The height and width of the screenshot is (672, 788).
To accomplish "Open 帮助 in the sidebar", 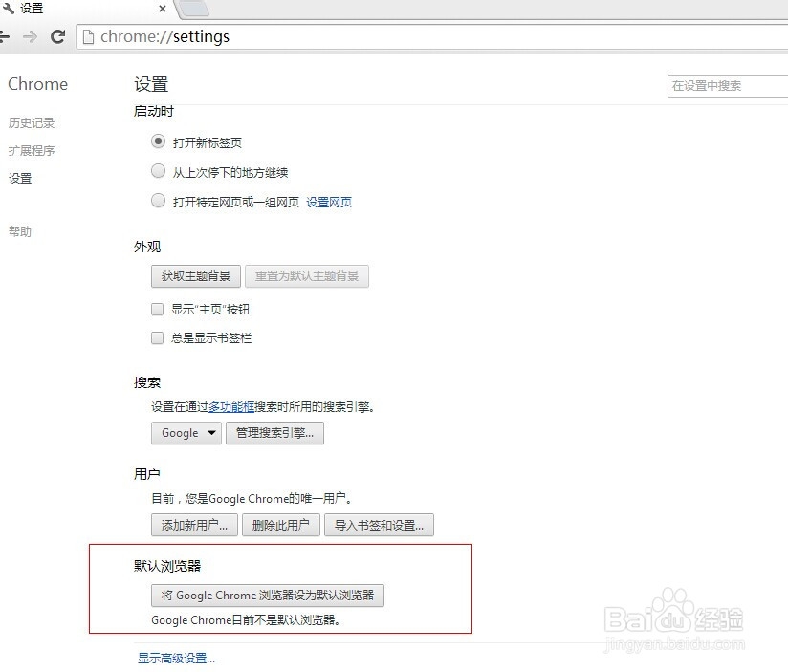I will 20,231.
